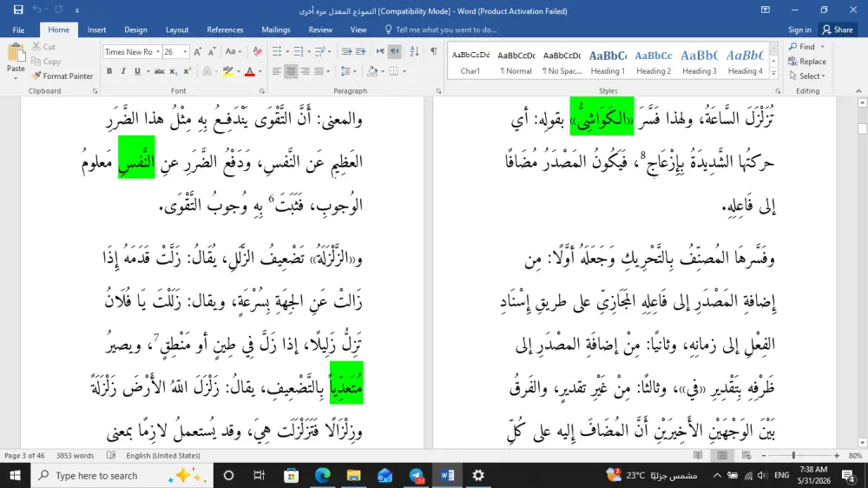Toggle Bold formatting

coord(109,71)
